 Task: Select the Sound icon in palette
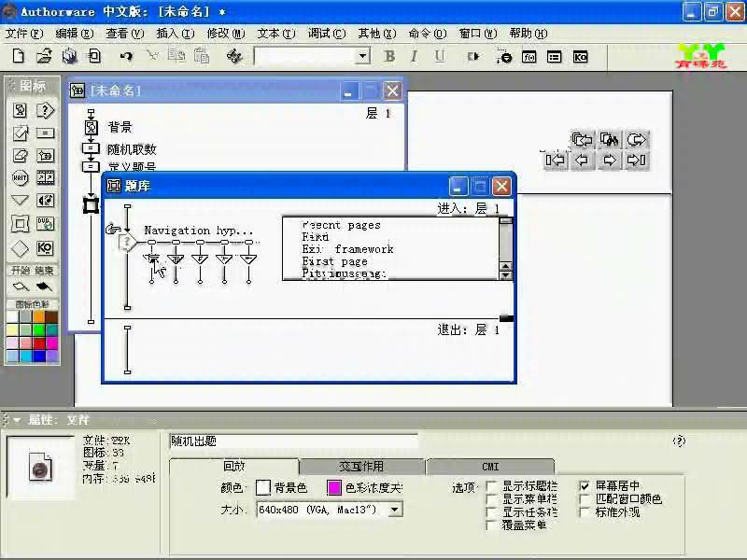pyautogui.click(x=45, y=200)
